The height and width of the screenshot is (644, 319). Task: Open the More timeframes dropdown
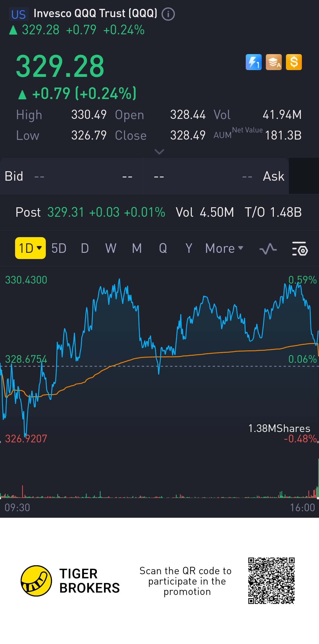pyautogui.click(x=224, y=248)
